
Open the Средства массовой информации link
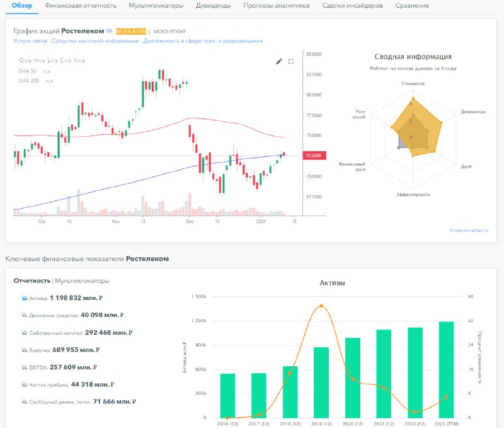point(95,41)
